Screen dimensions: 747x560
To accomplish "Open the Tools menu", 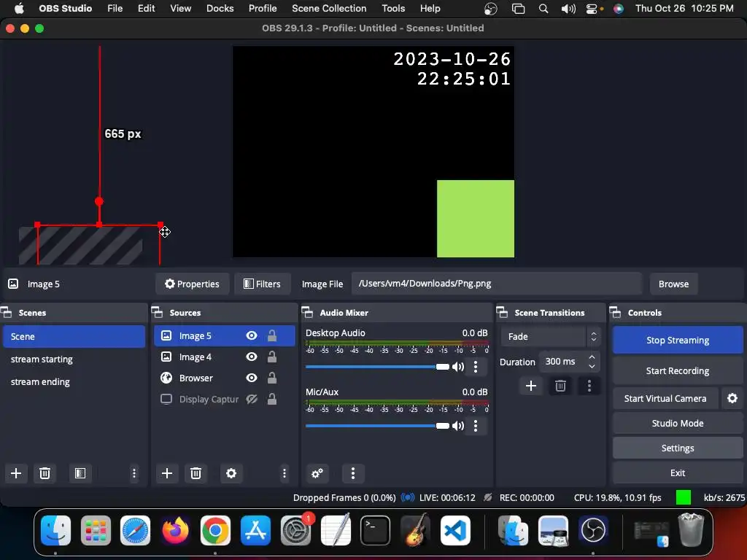I will click(x=393, y=8).
